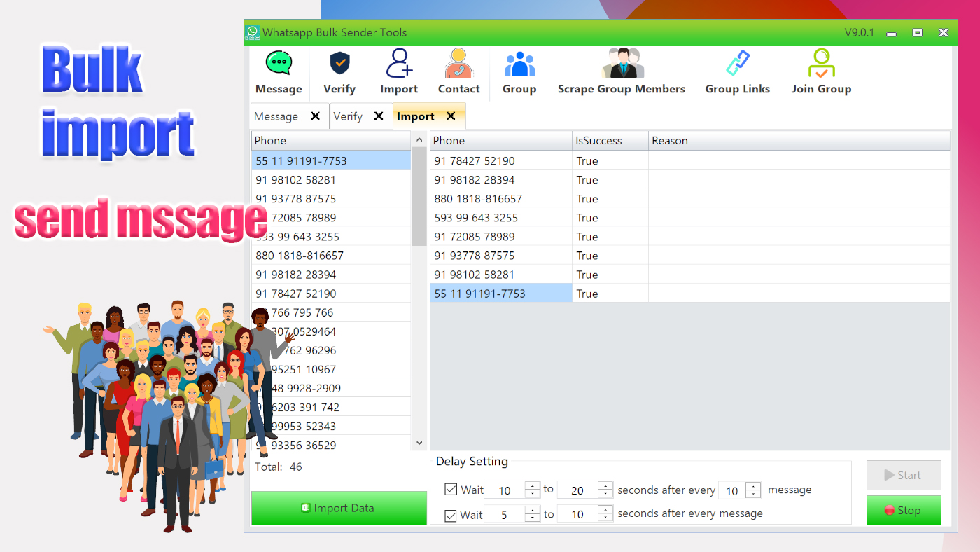Click the down arrow of left phone list scrollbar
This screenshot has width=980, height=552.
tap(419, 443)
